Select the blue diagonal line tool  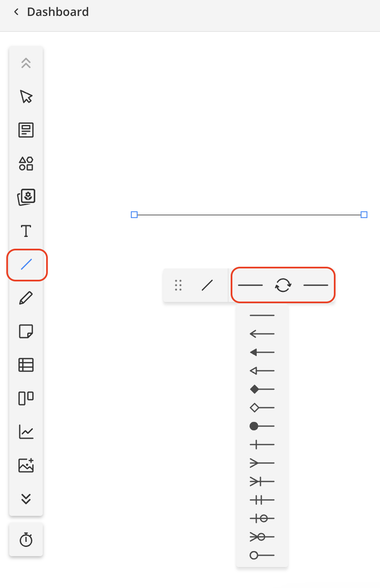coord(26,264)
